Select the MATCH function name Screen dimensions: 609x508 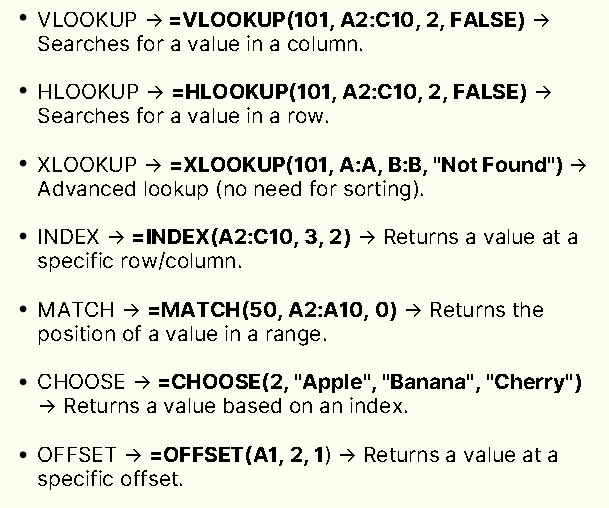pyautogui.click(x=76, y=310)
